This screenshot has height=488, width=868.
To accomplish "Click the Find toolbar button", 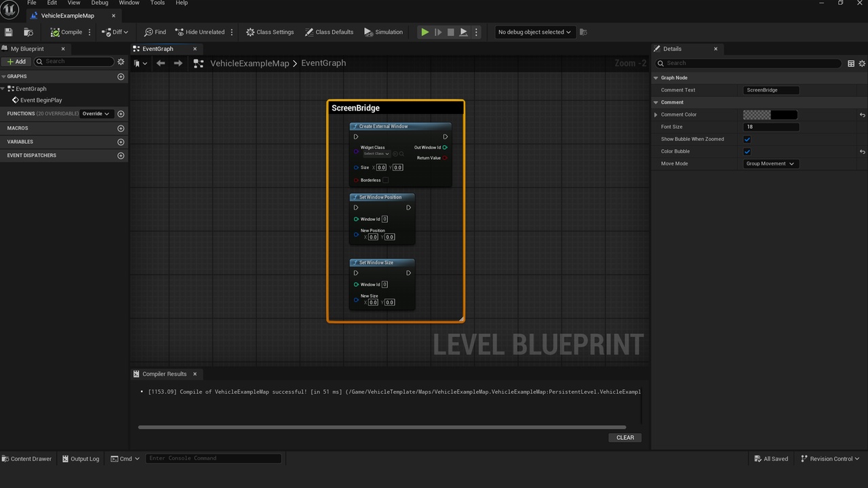I will coord(155,32).
